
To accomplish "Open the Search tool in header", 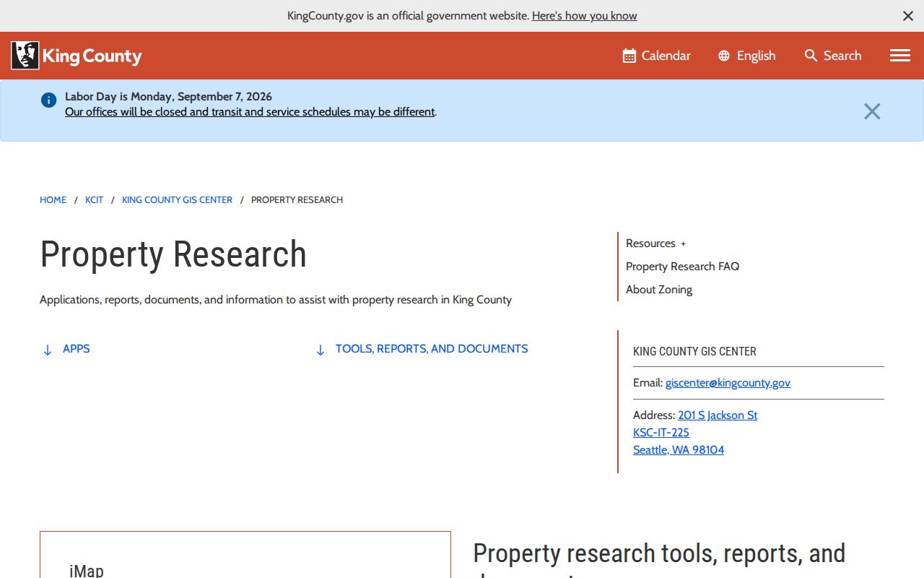I will coord(833,56).
